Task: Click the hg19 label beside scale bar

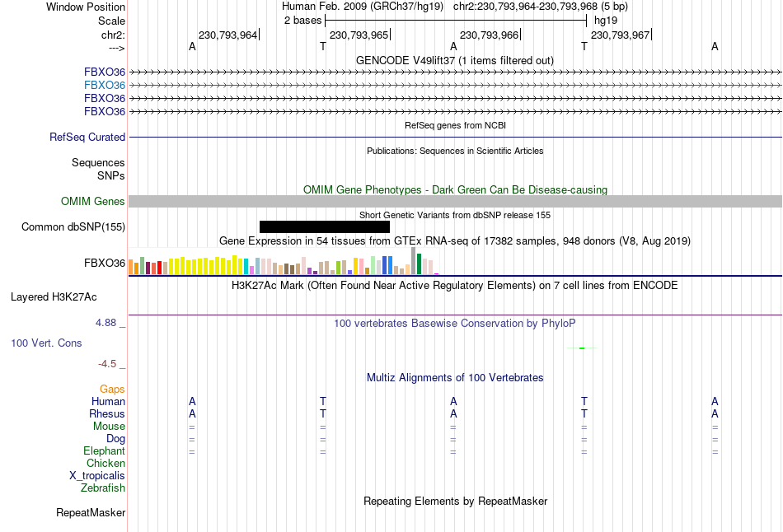Action: [606, 21]
